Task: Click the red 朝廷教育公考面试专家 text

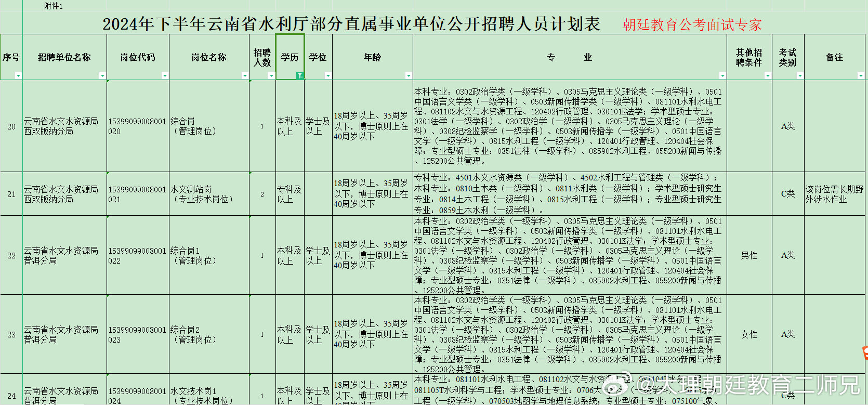Action: (x=692, y=25)
